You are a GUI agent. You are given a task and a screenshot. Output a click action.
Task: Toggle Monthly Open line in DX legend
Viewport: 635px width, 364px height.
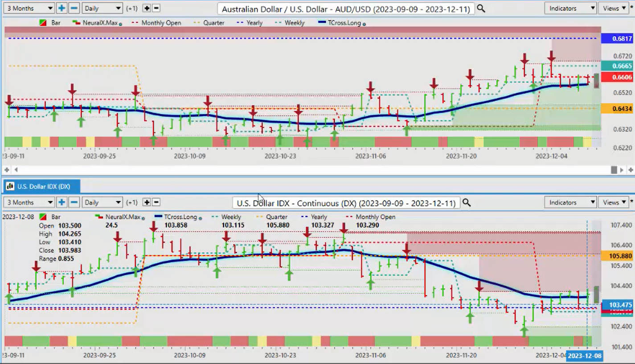(370, 217)
